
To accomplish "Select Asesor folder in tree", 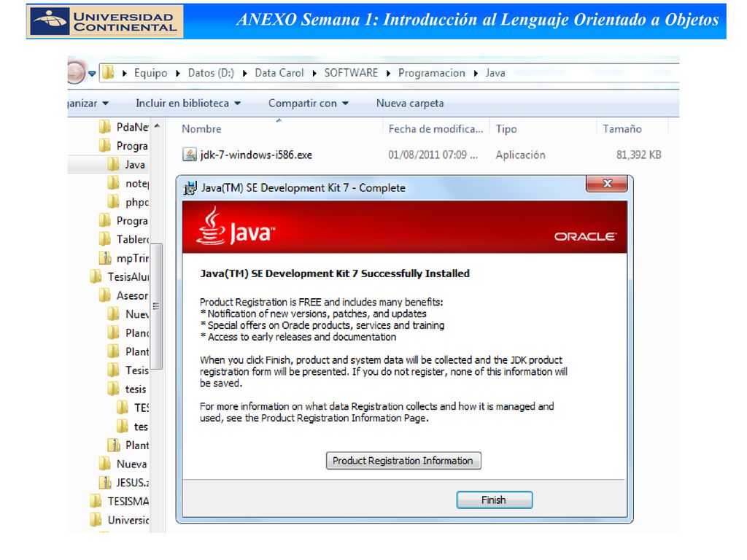I will [124, 296].
